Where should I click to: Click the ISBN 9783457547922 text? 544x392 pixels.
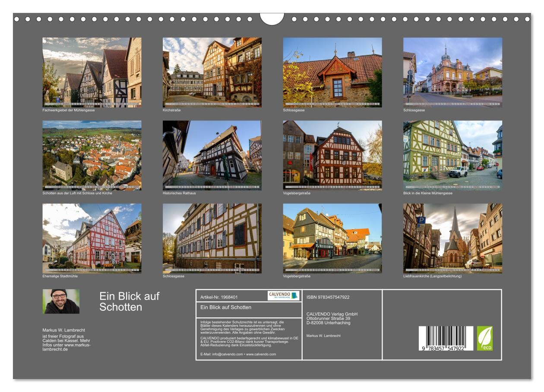click(328, 297)
